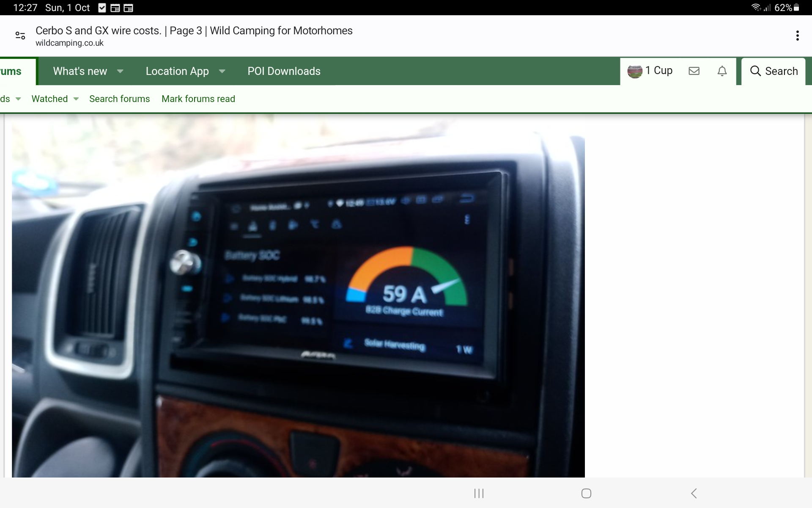
Task: Tap Android recent apps icon
Action: coord(479,493)
